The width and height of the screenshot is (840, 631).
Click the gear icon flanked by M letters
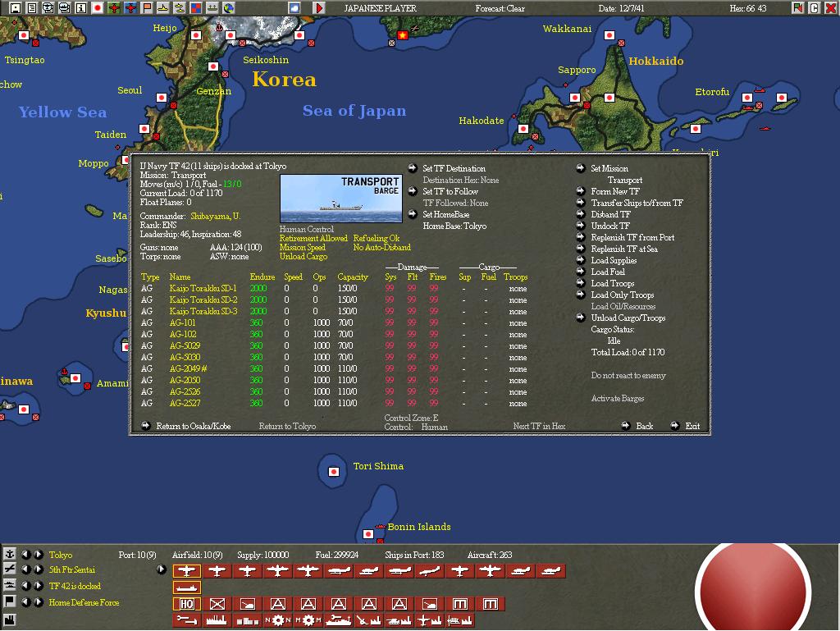coord(308,620)
